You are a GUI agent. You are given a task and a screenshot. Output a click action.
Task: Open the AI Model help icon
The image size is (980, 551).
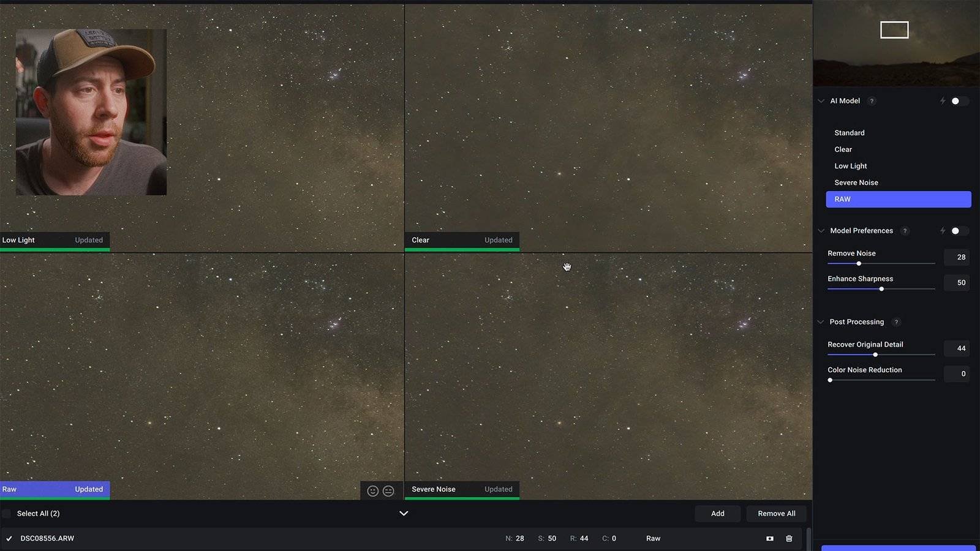(x=872, y=101)
